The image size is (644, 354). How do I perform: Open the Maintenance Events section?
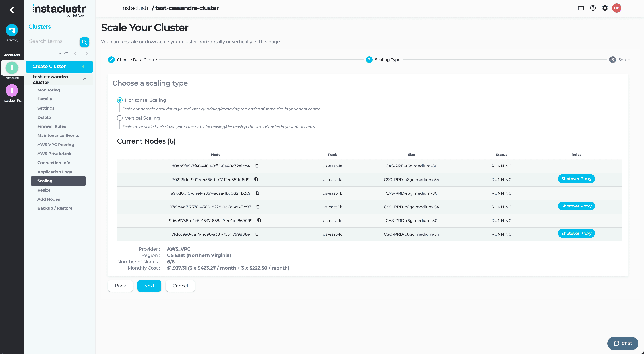[x=58, y=135]
